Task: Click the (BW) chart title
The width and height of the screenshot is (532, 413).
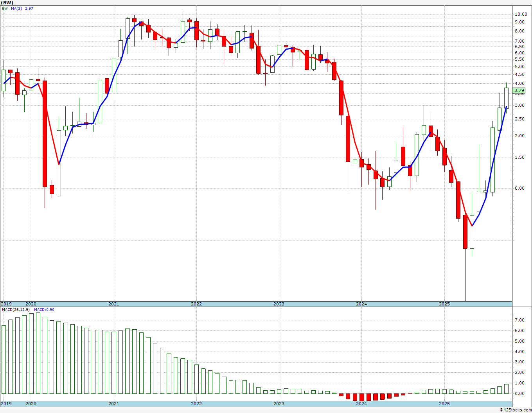Action: (7, 2)
